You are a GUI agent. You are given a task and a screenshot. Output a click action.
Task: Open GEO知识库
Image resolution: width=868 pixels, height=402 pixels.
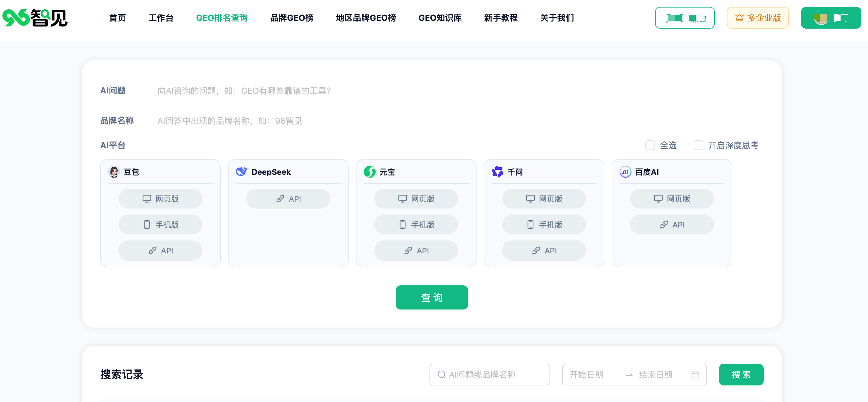click(440, 18)
